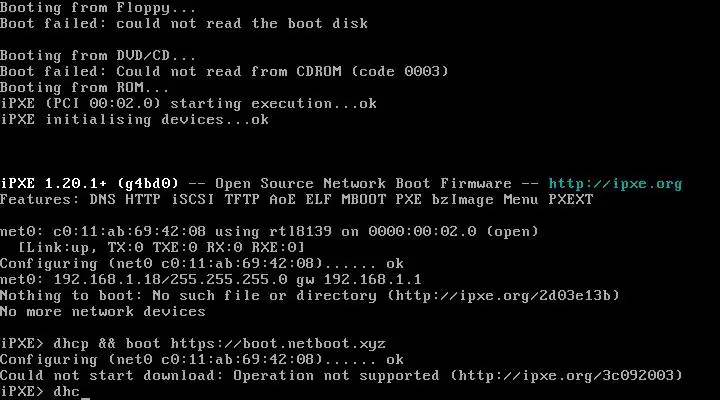Click the https://boot.netboot.xyz address in command
The width and height of the screenshot is (720, 400).
(x=278, y=344)
